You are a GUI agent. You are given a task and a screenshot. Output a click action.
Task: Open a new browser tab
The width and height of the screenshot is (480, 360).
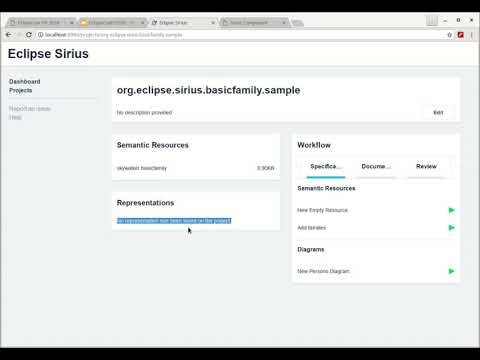pos(297,23)
